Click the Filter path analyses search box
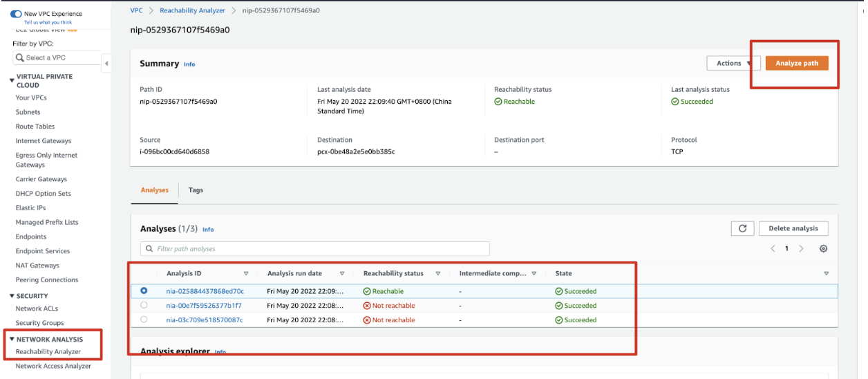The height and width of the screenshot is (379, 868). coord(314,248)
